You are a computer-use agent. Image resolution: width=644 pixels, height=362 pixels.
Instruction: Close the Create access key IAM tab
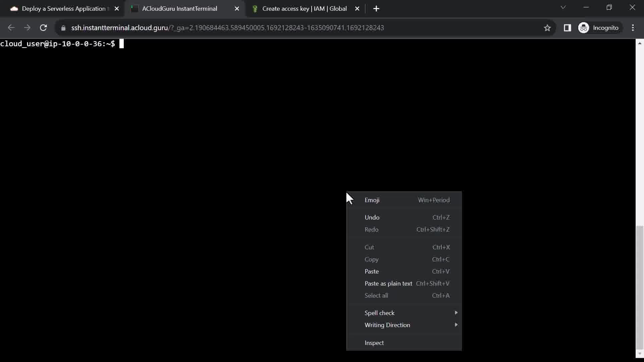357,9
